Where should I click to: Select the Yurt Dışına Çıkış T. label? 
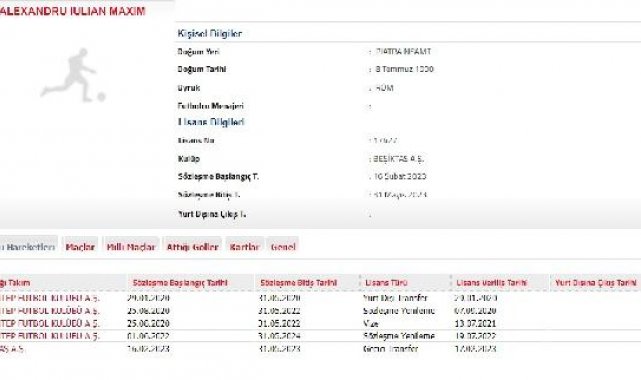212,214
